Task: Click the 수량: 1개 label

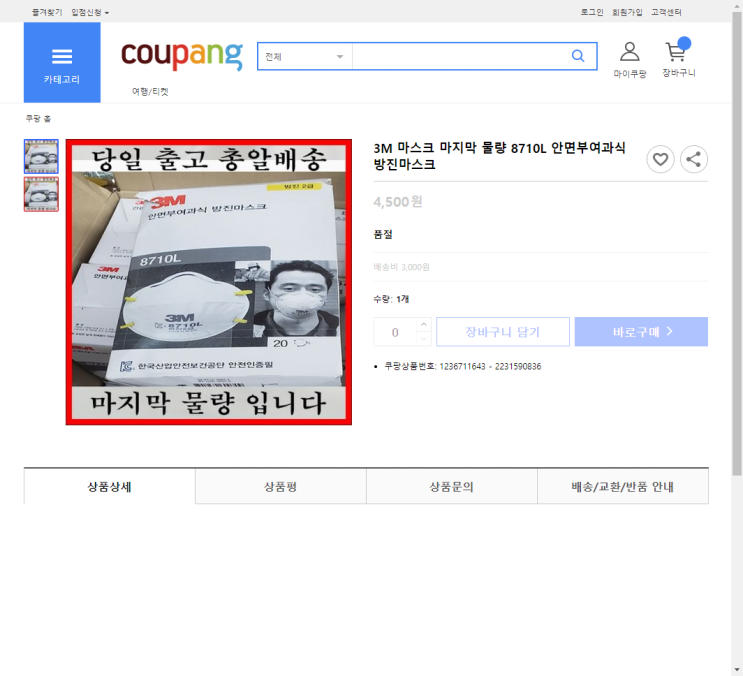Action: (x=391, y=299)
